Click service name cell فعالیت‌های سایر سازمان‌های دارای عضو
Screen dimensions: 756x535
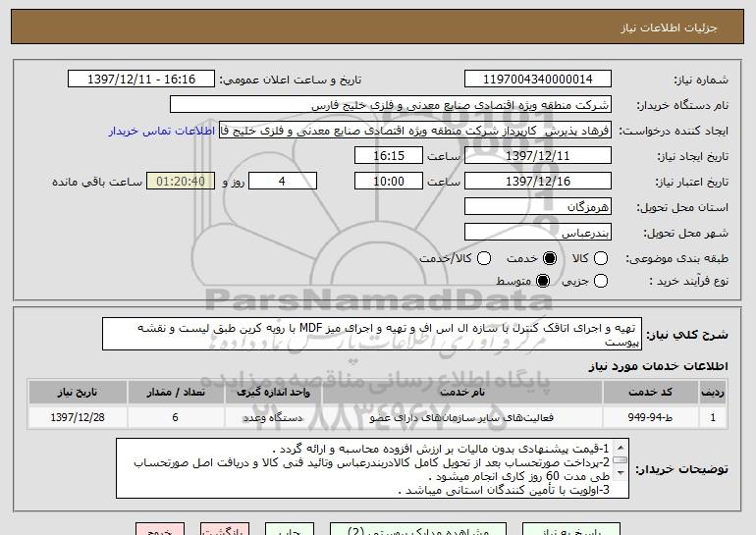[x=462, y=417]
